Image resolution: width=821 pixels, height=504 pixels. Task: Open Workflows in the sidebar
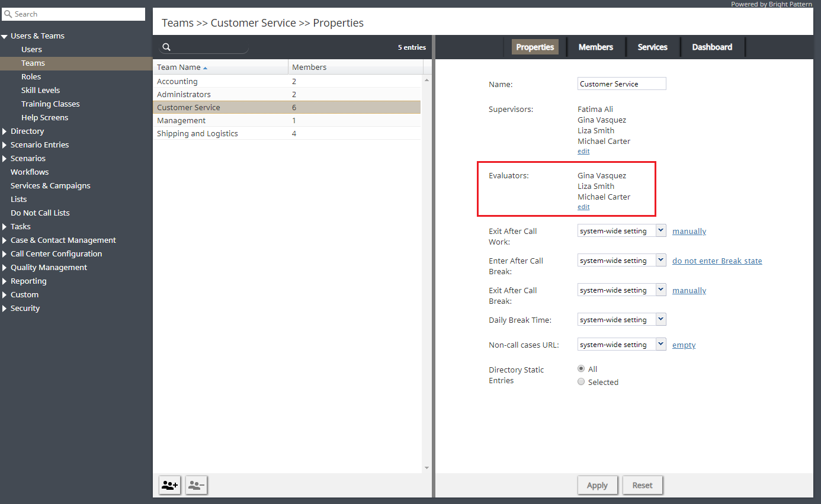point(30,172)
